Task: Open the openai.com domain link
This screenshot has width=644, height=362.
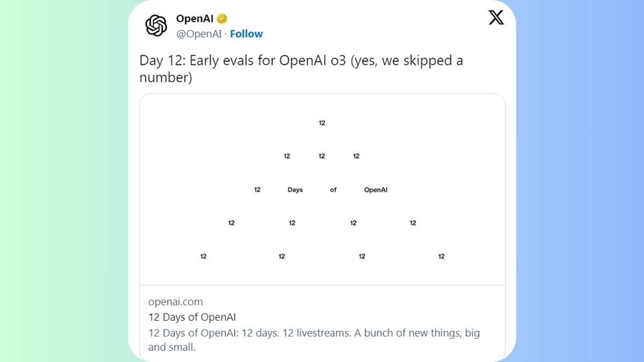Action: coord(175,302)
